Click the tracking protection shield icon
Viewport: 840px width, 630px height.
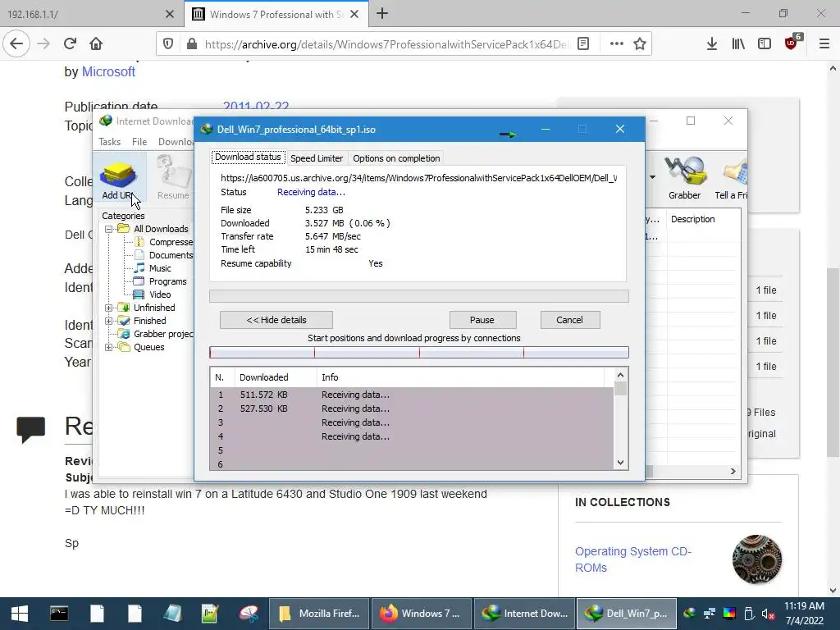click(x=167, y=44)
